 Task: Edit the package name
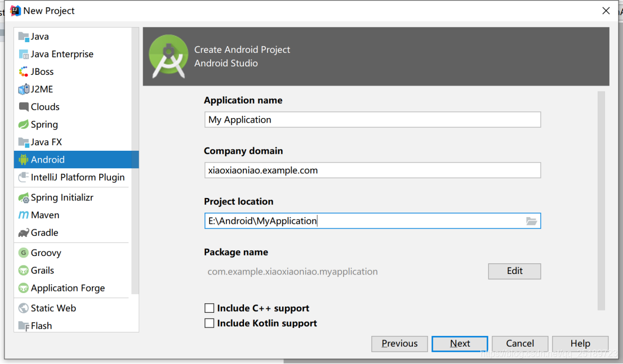point(514,271)
